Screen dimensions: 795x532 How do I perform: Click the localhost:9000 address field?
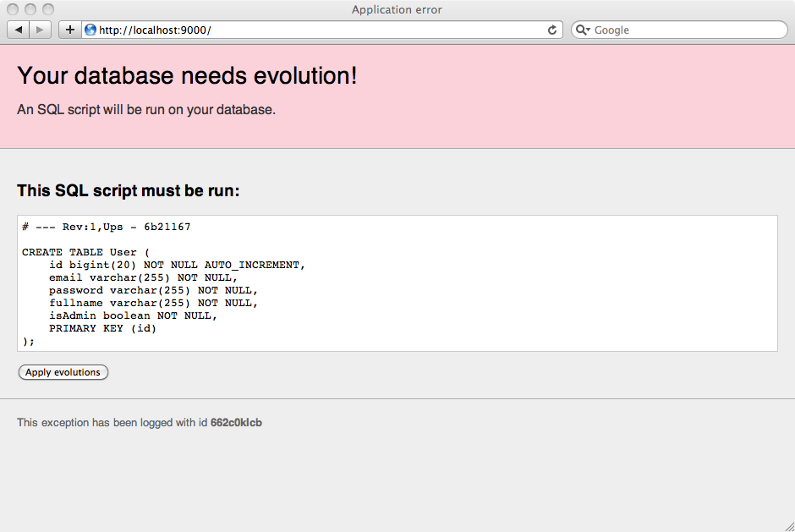(321, 30)
